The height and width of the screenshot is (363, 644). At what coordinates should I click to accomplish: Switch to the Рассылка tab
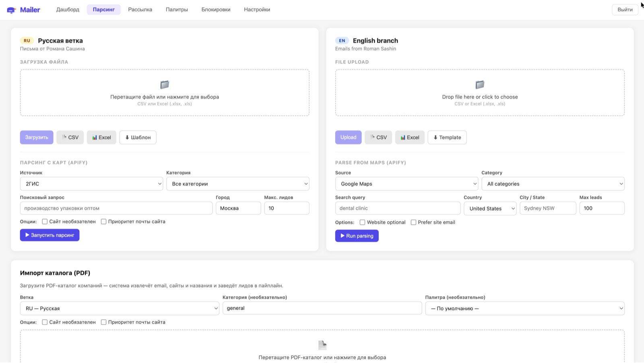[140, 10]
